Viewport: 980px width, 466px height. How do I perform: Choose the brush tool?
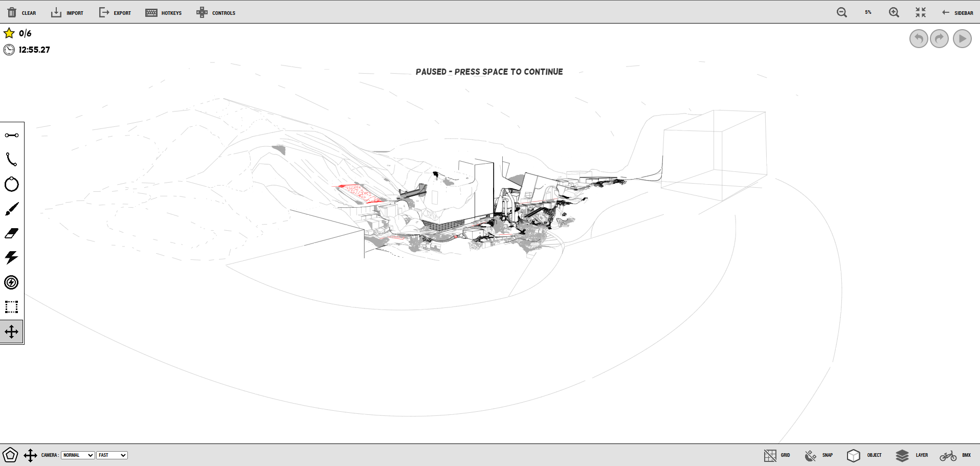(12, 209)
